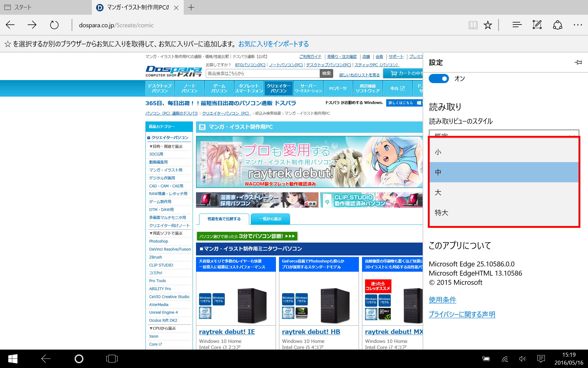
Task: Open the クリエイターパソコン sidebar heading
Action: pos(170,138)
